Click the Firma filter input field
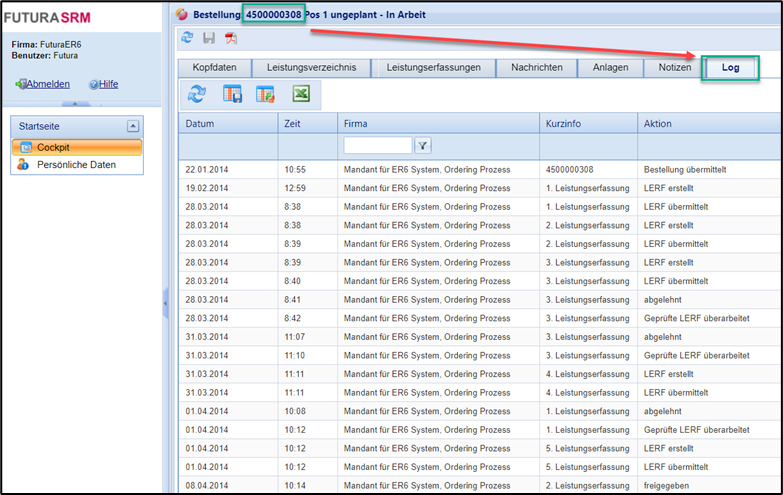The height and width of the screenshot is (495, 783). coord(377,146)
